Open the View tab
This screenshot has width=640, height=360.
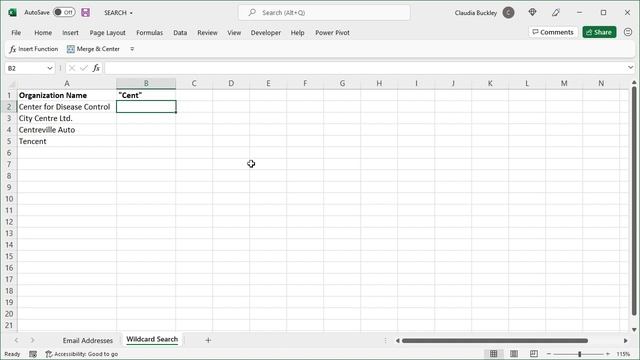click(x=234, y=33)
